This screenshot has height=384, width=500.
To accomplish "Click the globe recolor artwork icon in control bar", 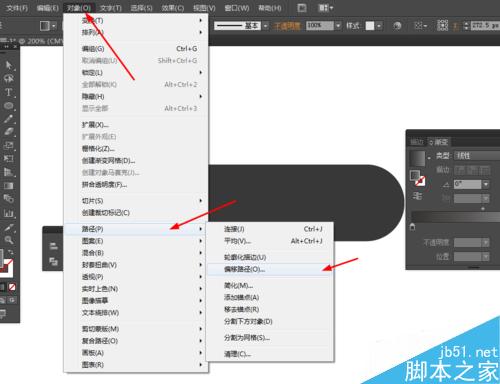I will [397, 26].
